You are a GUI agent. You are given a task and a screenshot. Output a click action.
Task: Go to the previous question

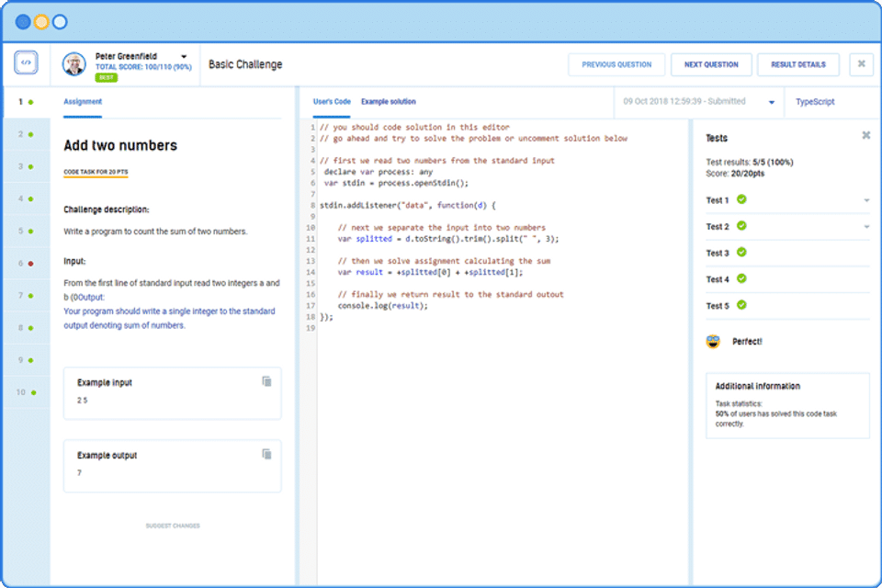[x=616, y=64]
